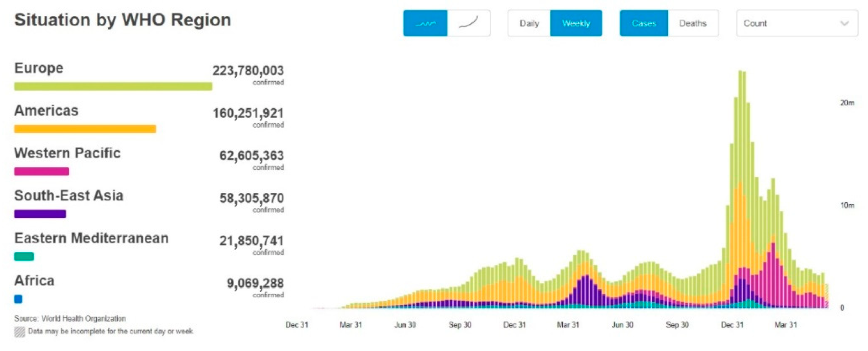Click the chevron arrow in Count dropdown
868x351 pixels.
tap(844, 23)
